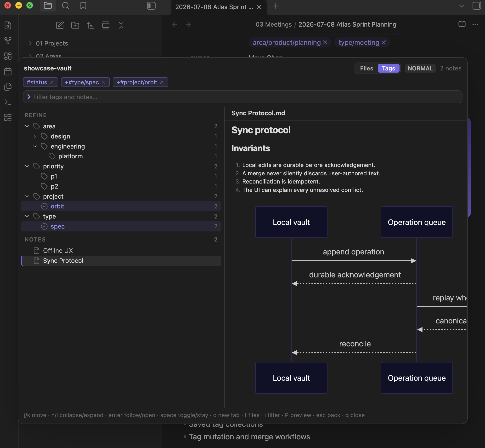Create new note icon in explorer
The height and width of the screenshot is (448, 485).
pyautogui.click(x=60, y=25)
